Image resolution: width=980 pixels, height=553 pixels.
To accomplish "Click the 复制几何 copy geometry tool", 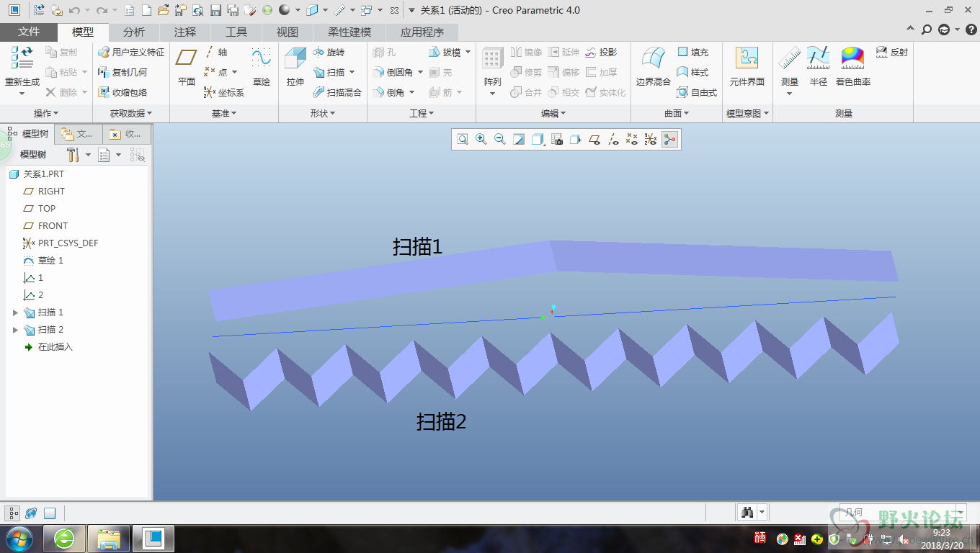I will point(122,73).
